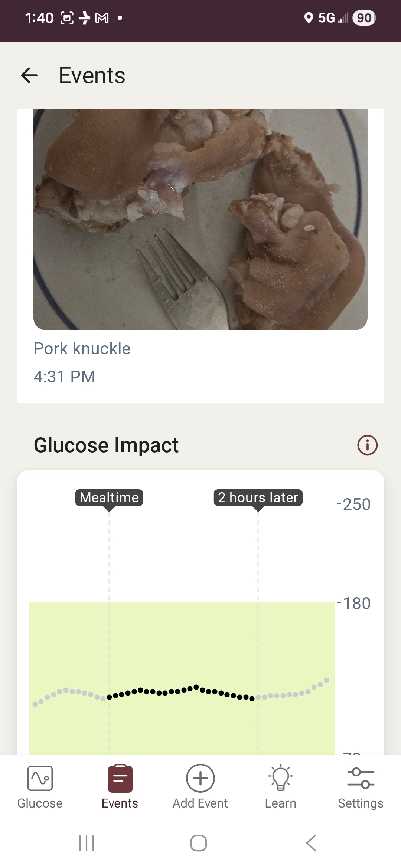Open the Glucose graph tab icon
This screenshot has width=401, height=868.
pos(40,778)
